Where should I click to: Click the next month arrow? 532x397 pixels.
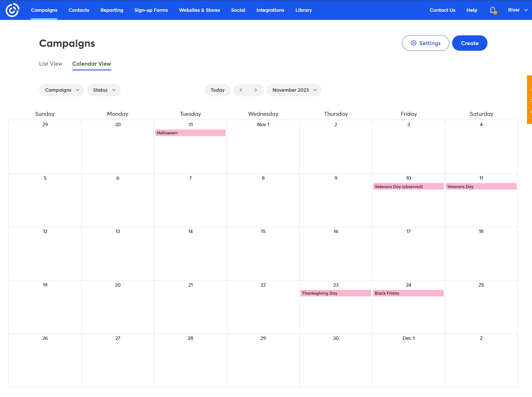click(x=256, y=90)
